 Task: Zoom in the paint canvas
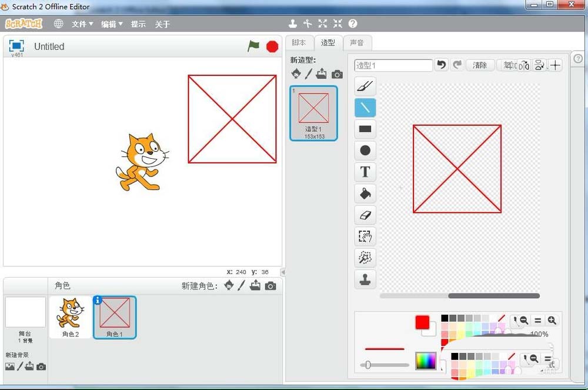(552, 320)
